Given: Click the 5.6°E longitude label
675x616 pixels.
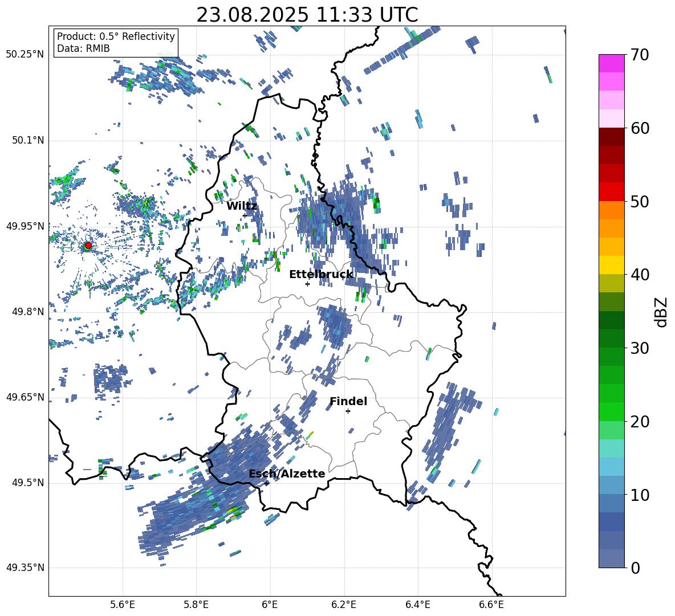Looking at the screenshot, I should pos(123,605).
